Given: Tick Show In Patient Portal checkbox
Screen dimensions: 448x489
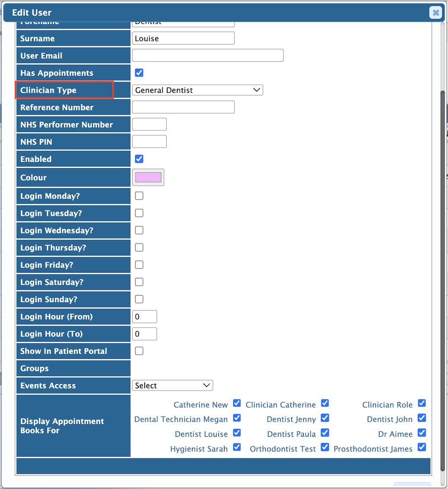Looking at the screenshot, I should (139, 351).
